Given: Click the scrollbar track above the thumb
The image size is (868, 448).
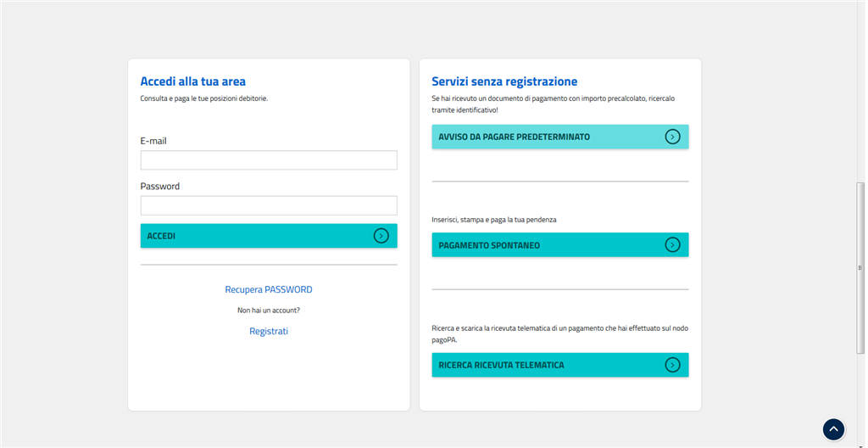Looking at the screenshot, I should 860,85.
